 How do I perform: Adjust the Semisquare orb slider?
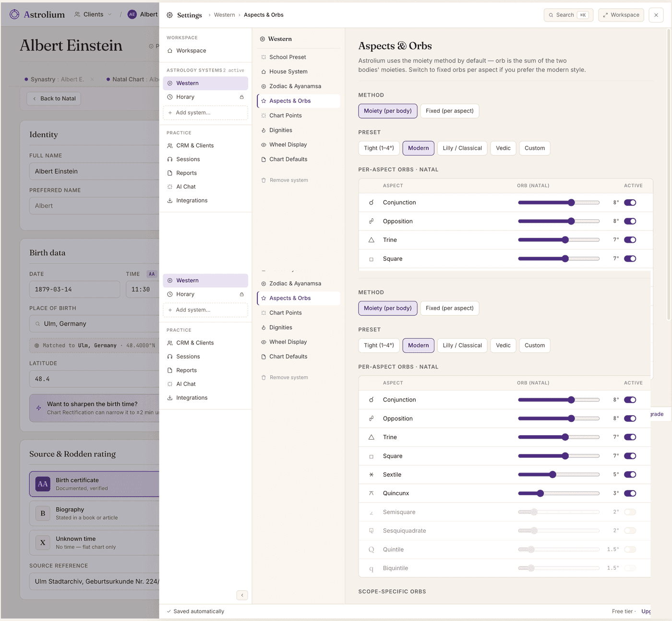(559, 512)
